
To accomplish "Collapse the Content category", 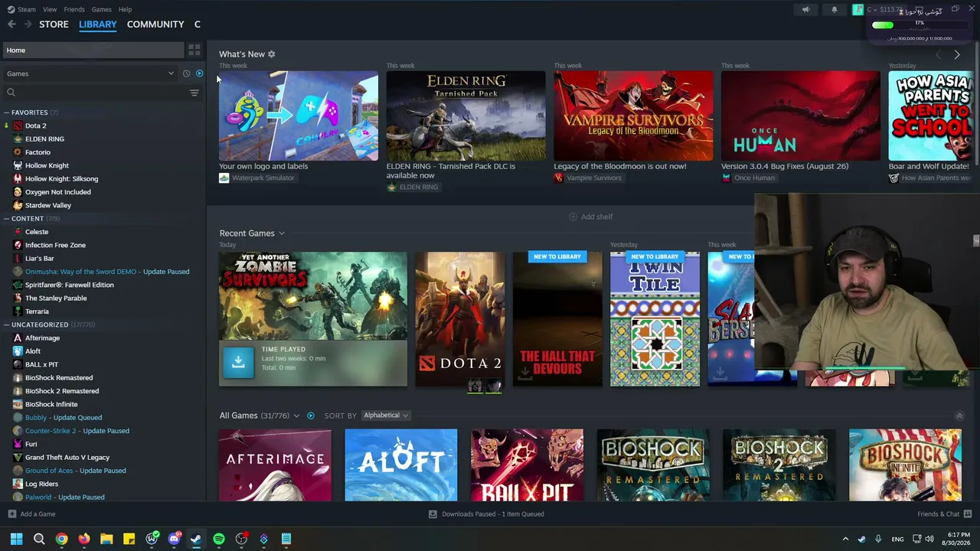I will pyautogui.click(x=6, y=219).
